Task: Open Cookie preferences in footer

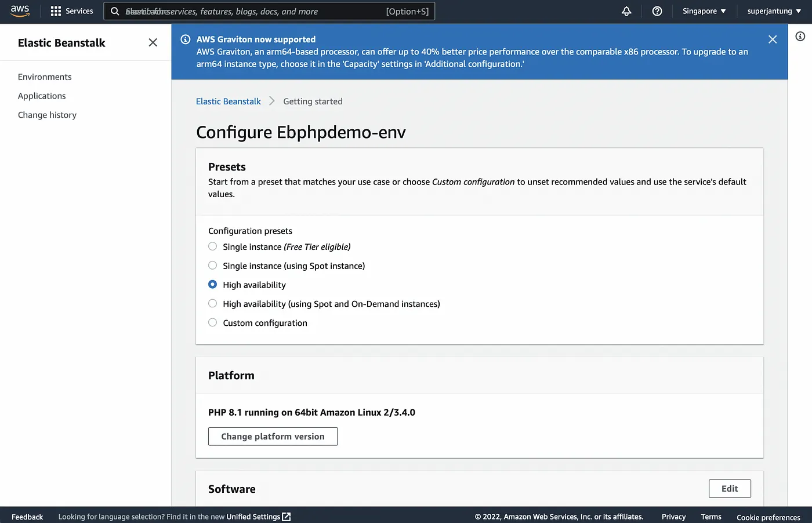Action: click(768, 517)
